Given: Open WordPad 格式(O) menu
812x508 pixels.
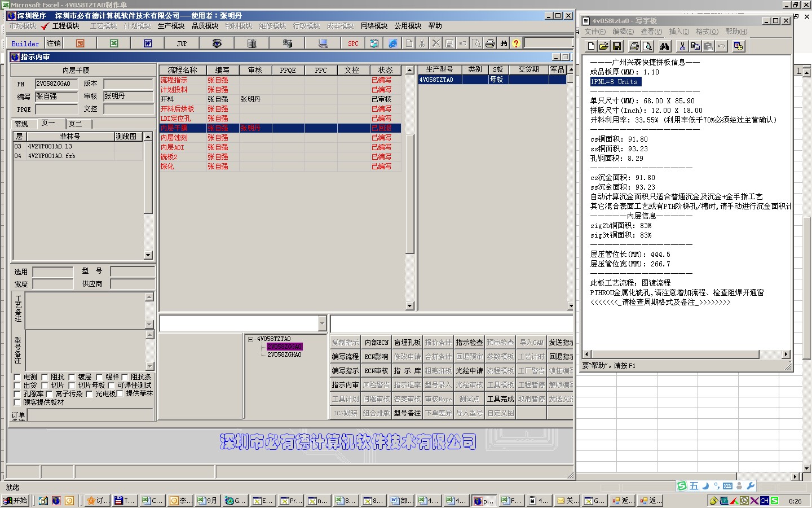Looking at the screenshot, I should click(707, 32).
